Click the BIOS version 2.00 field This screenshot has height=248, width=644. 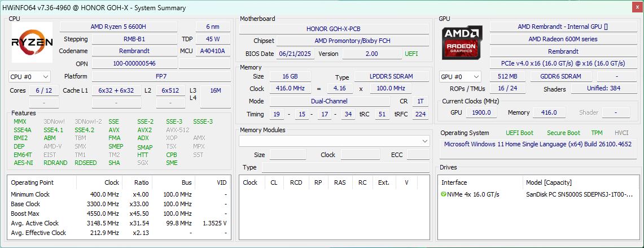pos(372,54)
